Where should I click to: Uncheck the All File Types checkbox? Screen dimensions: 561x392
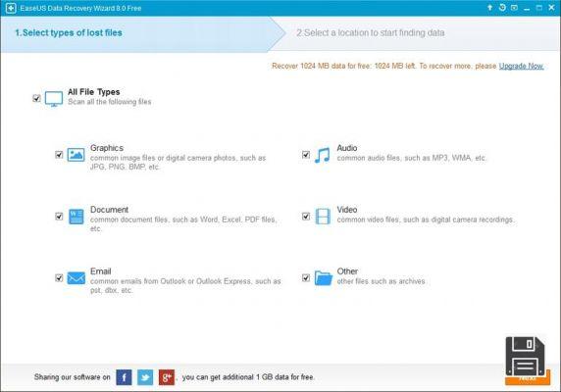[36, 98]
